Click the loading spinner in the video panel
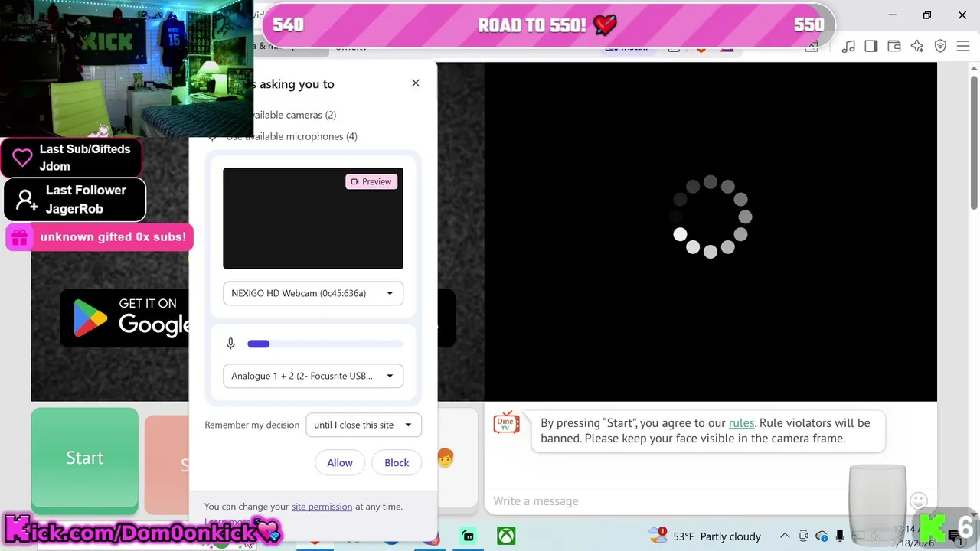 tap(710, 217)
